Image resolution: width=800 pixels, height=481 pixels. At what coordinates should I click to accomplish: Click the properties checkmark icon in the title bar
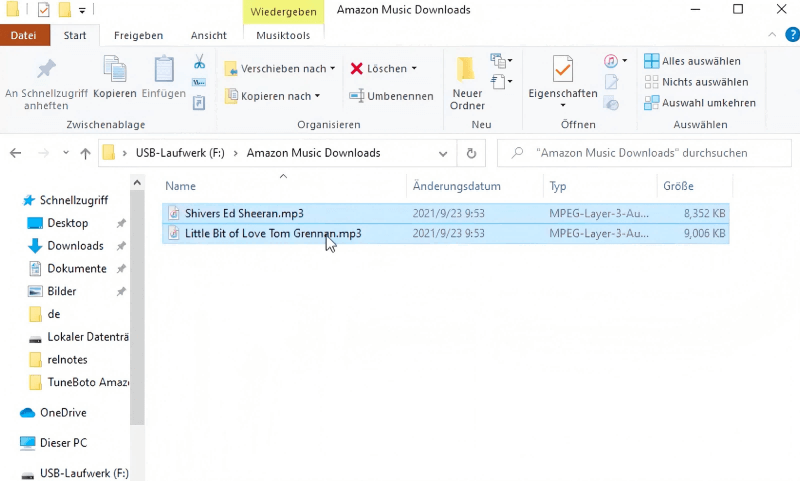point(44,9)
